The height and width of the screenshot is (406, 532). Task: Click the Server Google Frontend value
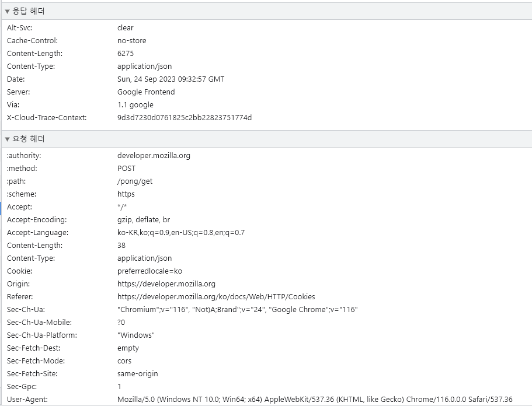(x=146, y=92)
